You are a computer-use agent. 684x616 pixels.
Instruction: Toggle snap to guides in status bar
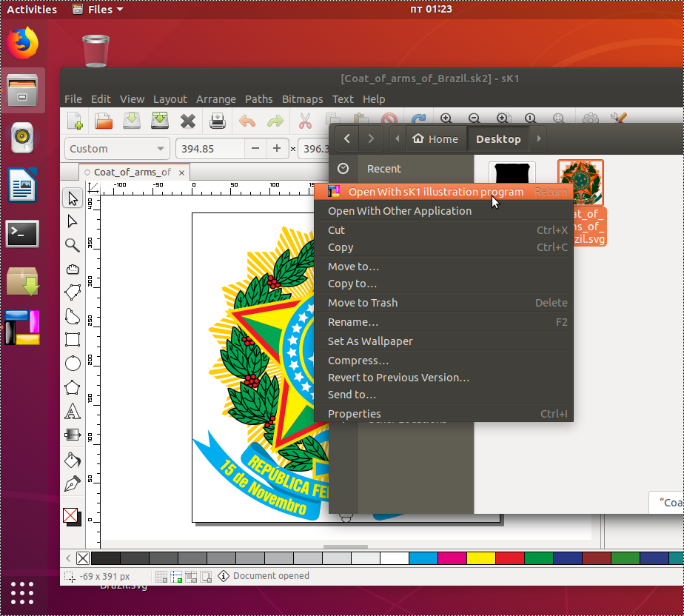pyautogui.click(x=175, y=577)
